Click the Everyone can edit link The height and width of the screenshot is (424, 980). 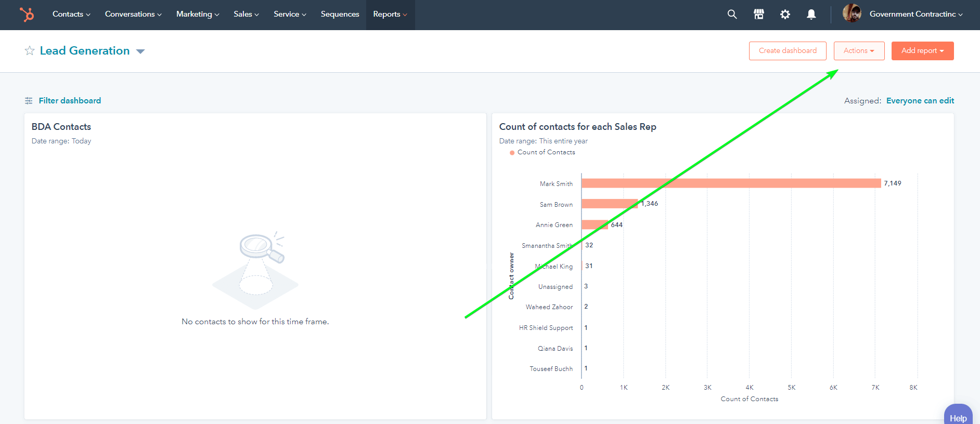[920, 101]
